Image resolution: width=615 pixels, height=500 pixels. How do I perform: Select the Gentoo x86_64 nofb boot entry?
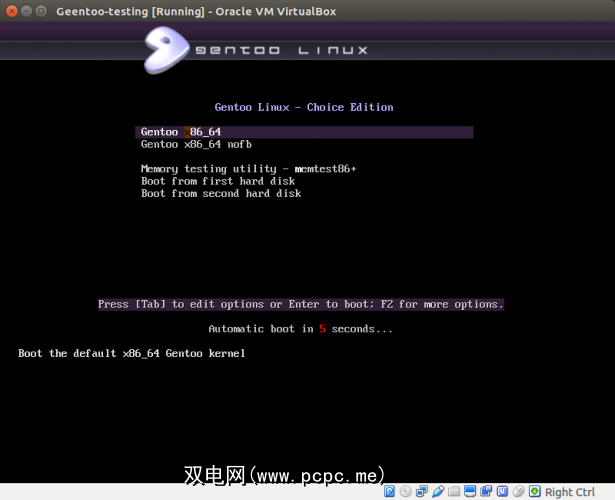click(196, 144)
